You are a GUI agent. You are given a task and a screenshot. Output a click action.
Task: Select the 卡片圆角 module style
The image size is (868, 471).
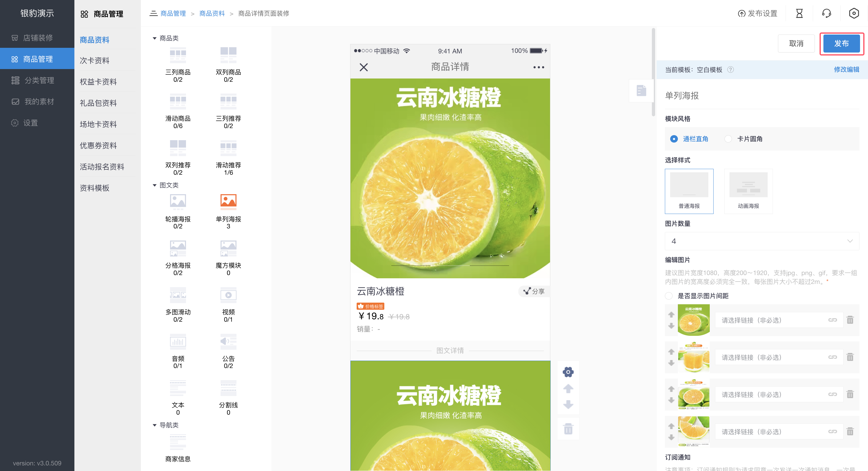pyautogui.click(x=743, y=139)
